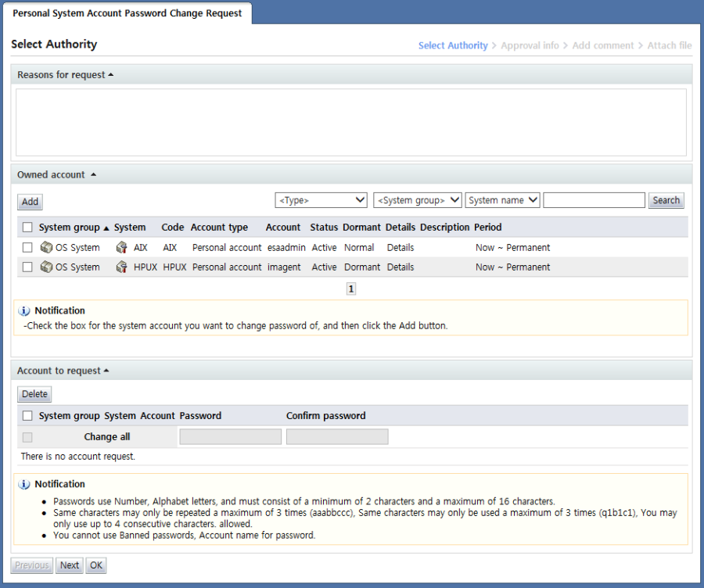704x588 pixels.
Task: Open the System name search dropdown
Action: point(502,200)
